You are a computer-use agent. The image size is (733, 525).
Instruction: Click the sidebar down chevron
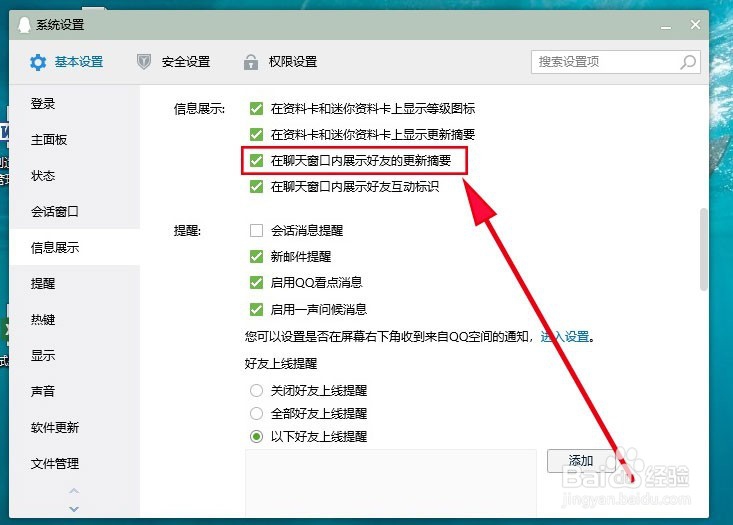(x=74, y=509)
